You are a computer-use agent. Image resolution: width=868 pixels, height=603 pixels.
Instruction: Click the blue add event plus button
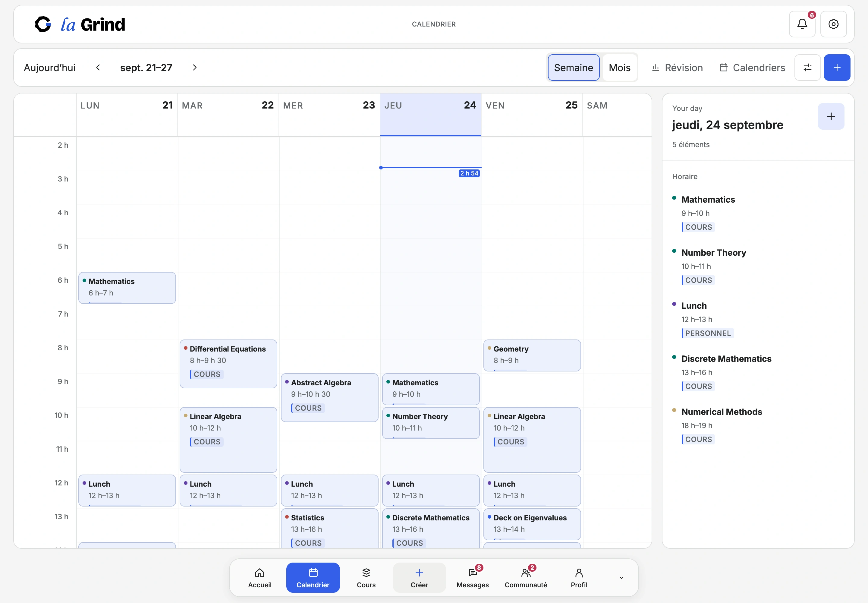tap(837, 68)
